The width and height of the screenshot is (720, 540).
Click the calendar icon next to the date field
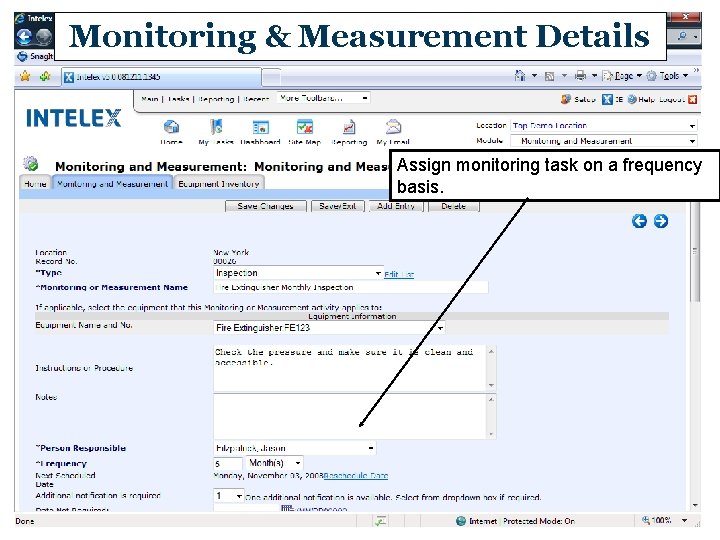[x=287, y=508]
